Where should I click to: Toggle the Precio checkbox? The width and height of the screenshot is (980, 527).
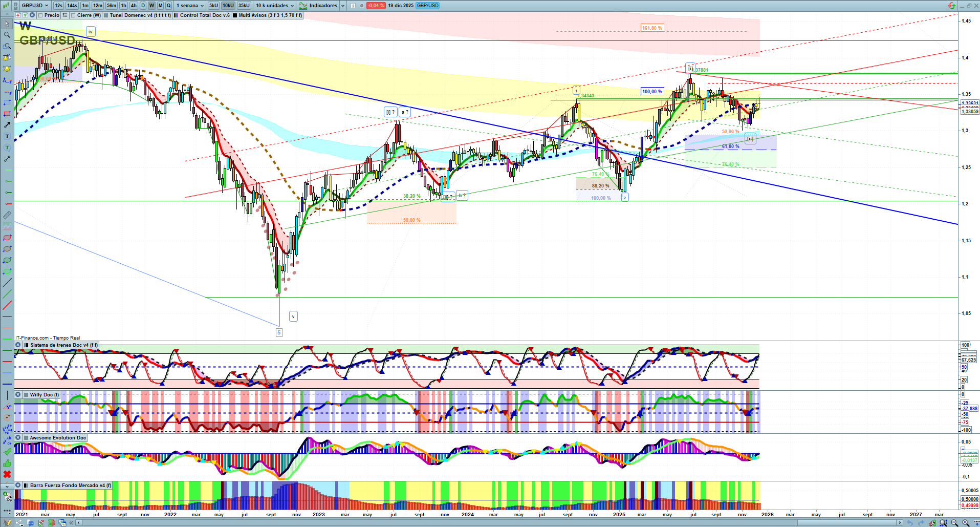(41, 15)
